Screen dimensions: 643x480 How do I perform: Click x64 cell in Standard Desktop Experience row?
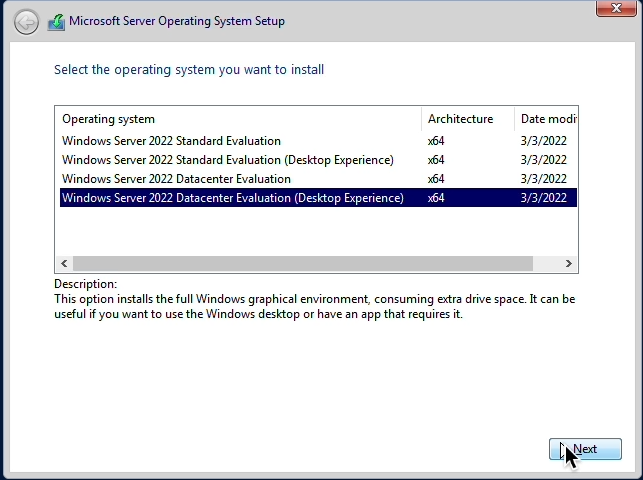click(x=436, y=160)
